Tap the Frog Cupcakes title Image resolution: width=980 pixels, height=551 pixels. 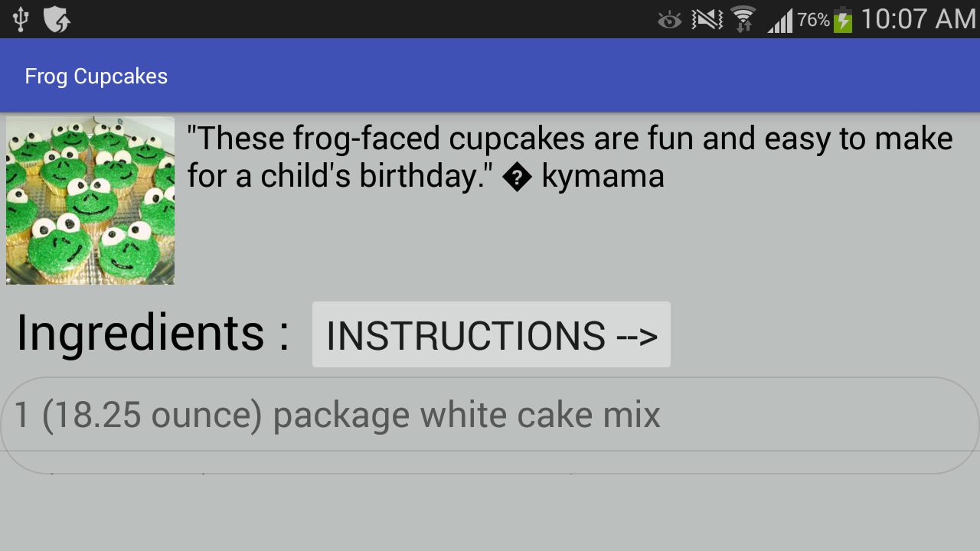[x=96, y=77]
